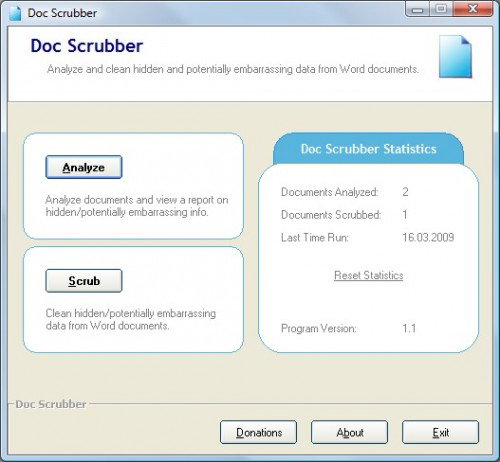
Task: Select the Documents Analyzed count value
Action: 405,192
